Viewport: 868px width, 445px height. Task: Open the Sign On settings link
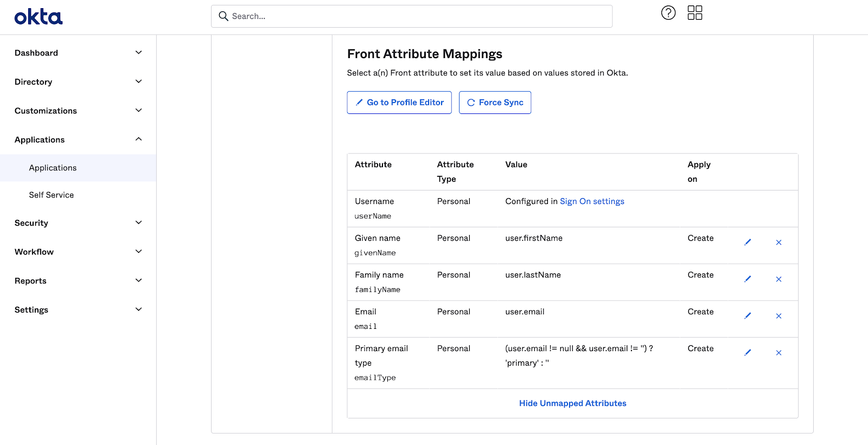click(x=592, y=201)
